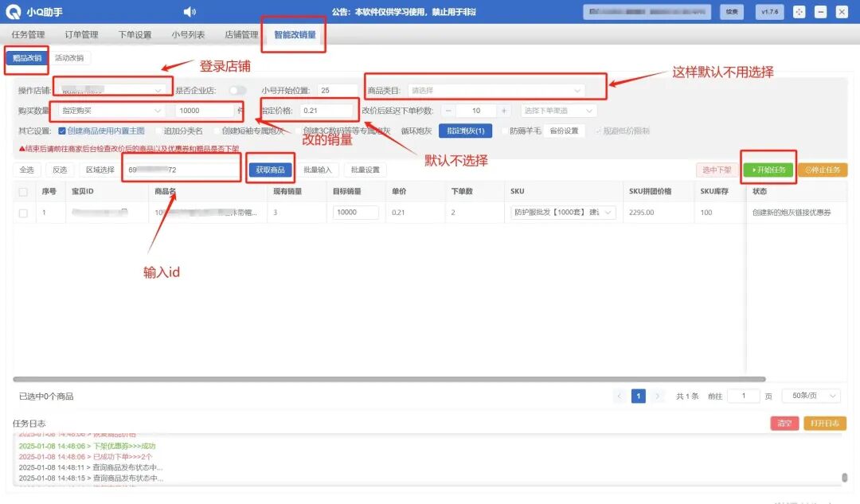Click the 现有销量 column header
The height and width of the screenshot is (504, 860).
(287, 191)
